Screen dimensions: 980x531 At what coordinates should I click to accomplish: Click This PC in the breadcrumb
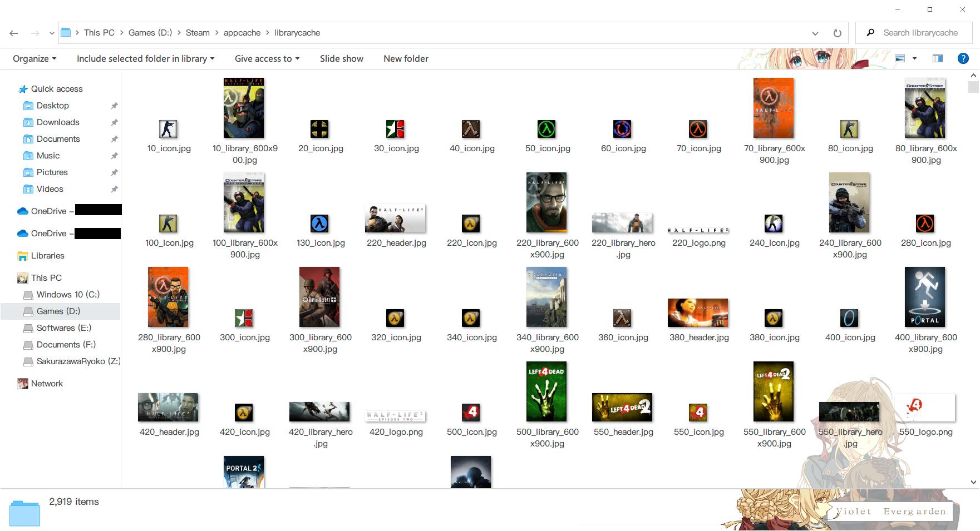99,33
